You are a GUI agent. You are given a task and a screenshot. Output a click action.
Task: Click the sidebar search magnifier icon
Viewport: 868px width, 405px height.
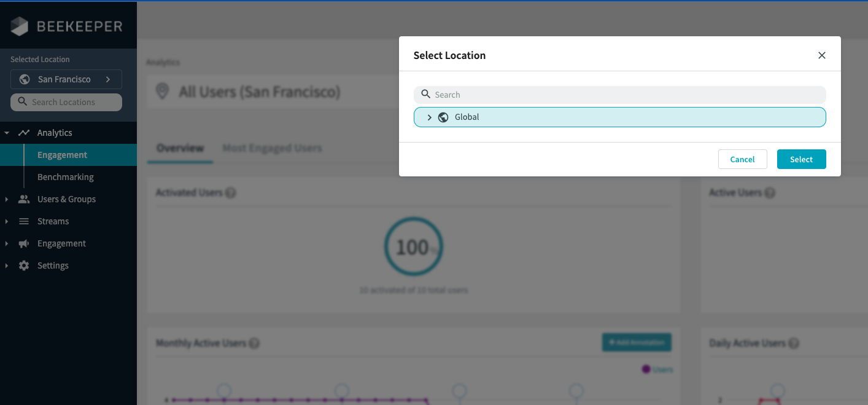click(x=23, y=101)
